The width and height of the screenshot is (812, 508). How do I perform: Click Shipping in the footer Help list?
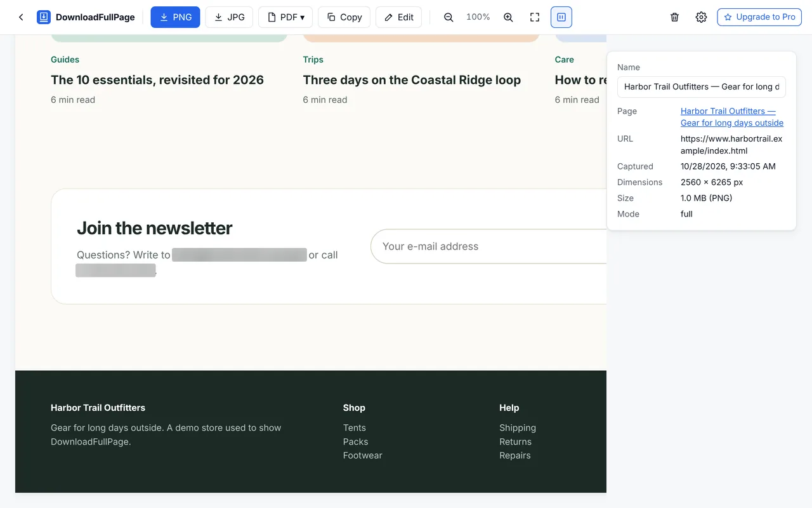518,428
